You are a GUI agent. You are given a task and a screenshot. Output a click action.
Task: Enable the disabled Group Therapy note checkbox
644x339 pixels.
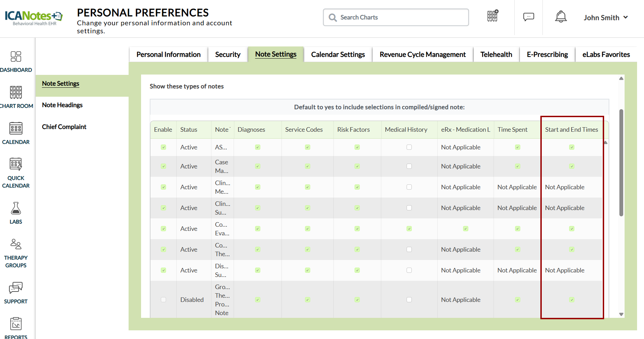164,299
